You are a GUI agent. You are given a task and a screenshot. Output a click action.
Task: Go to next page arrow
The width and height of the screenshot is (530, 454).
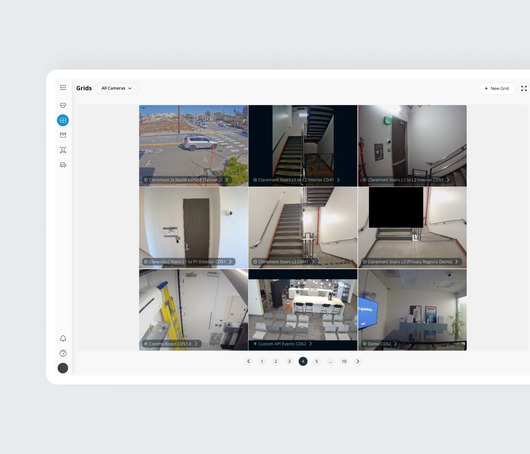(x=358, y=361)
